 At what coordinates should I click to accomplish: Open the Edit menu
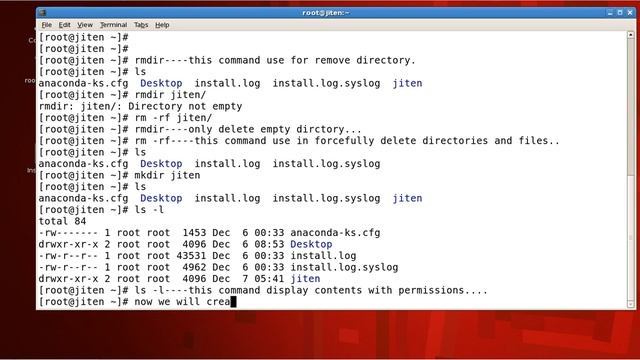pos(64,25)
